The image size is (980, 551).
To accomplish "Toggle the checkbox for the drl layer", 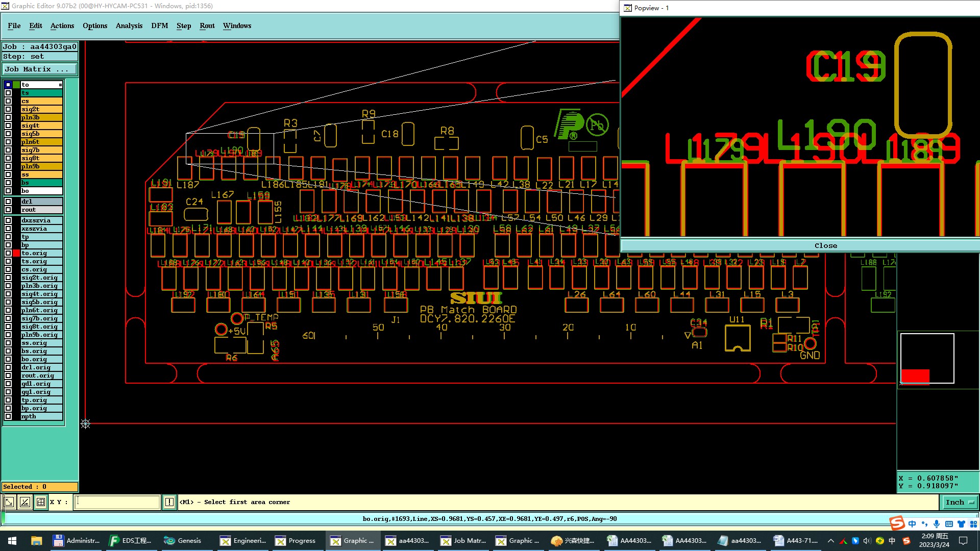I will (x=8, y=202).
